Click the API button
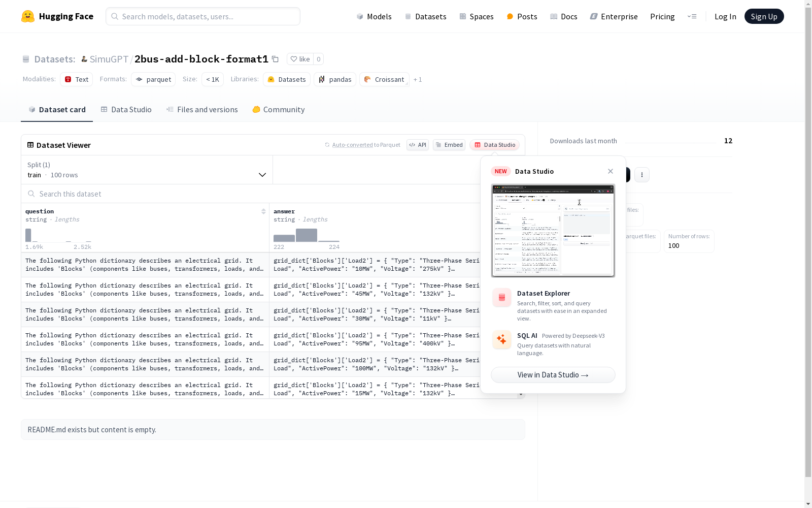 click(418, 145)
